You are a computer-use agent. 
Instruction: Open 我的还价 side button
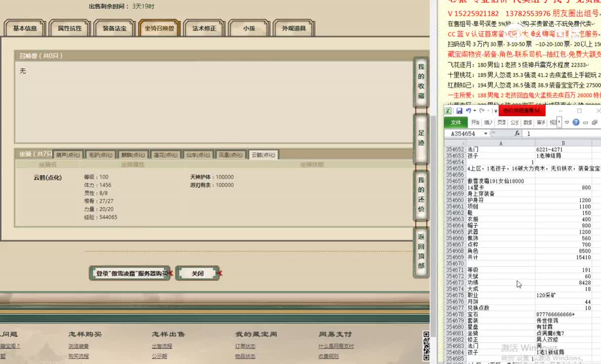tap(421, 195)
